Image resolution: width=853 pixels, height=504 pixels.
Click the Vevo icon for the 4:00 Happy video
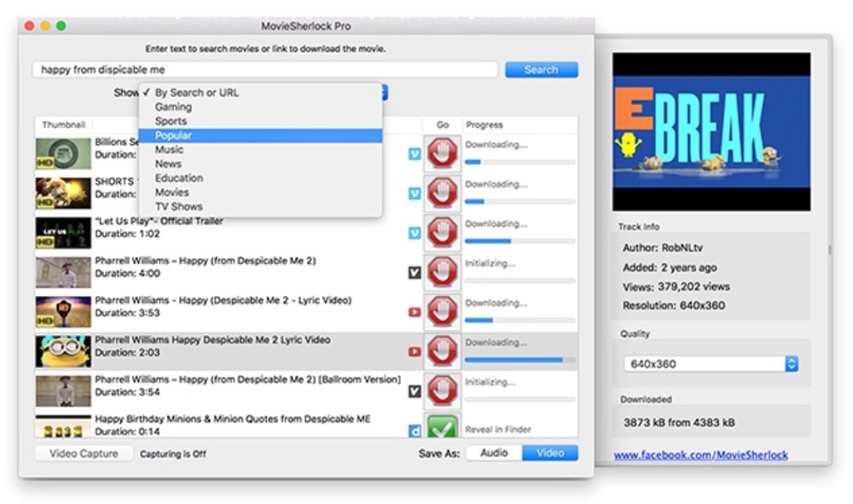[415, 272]
